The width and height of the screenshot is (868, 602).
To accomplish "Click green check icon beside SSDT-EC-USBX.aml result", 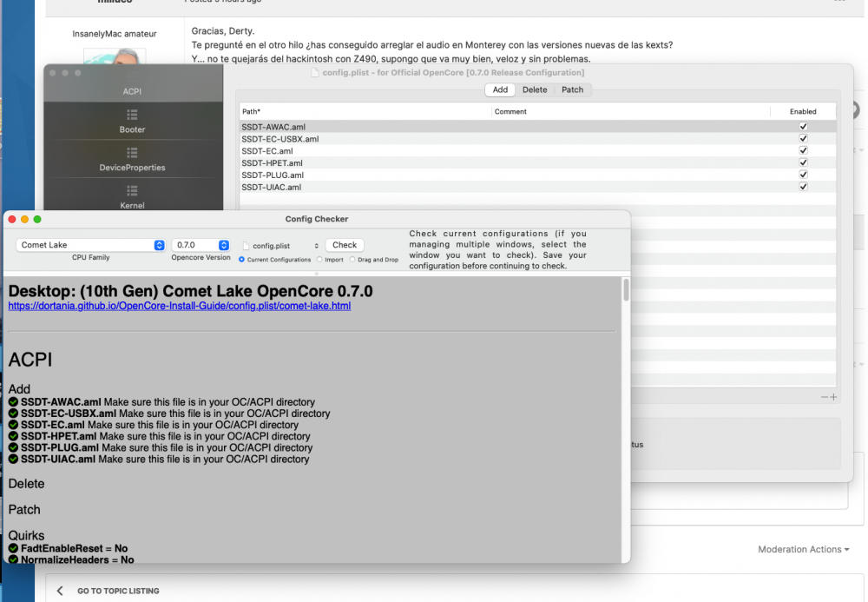I will tap(13, 413).
